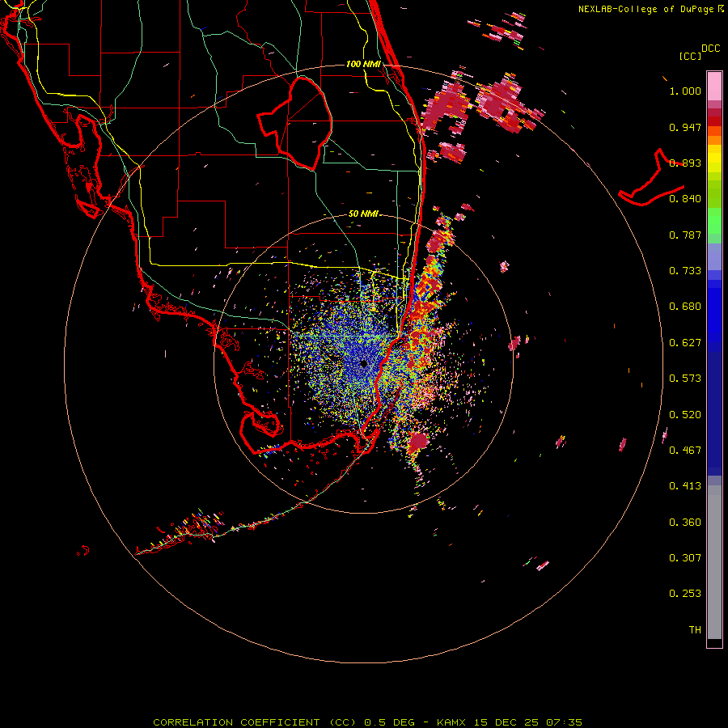Click the 0.733 scale value

pyautogui.click(x=685, y=271)
